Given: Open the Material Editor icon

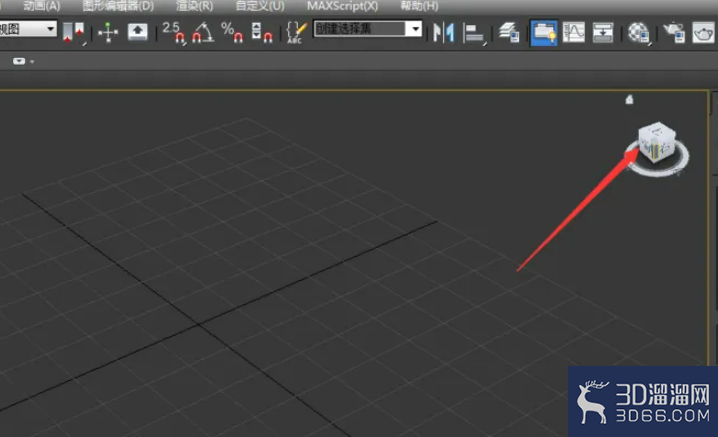Looking at the screenshot, I should point(639,33).
